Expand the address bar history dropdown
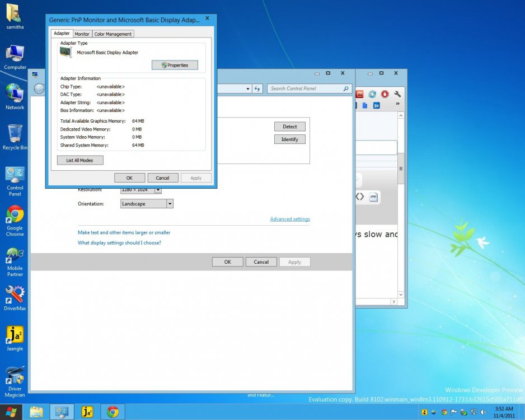 [x=248, y=88]
